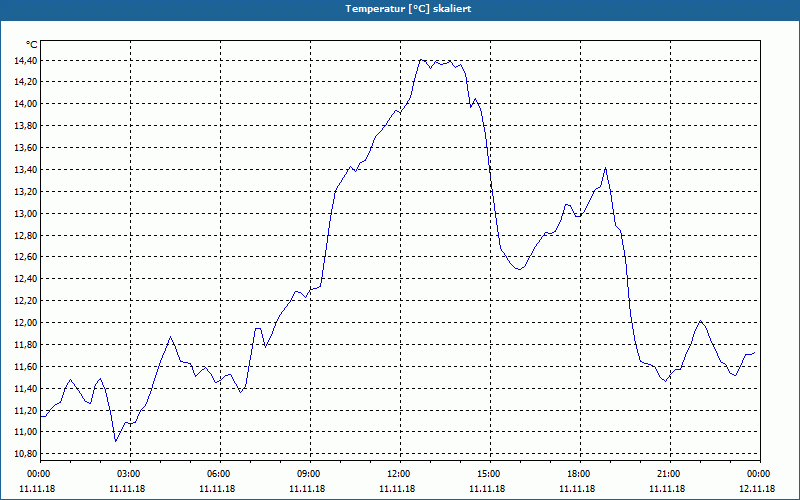Click the 15:00 x-axis label
Image resolution: width=800 pixels, height=500 pixels.
(490, 474)
